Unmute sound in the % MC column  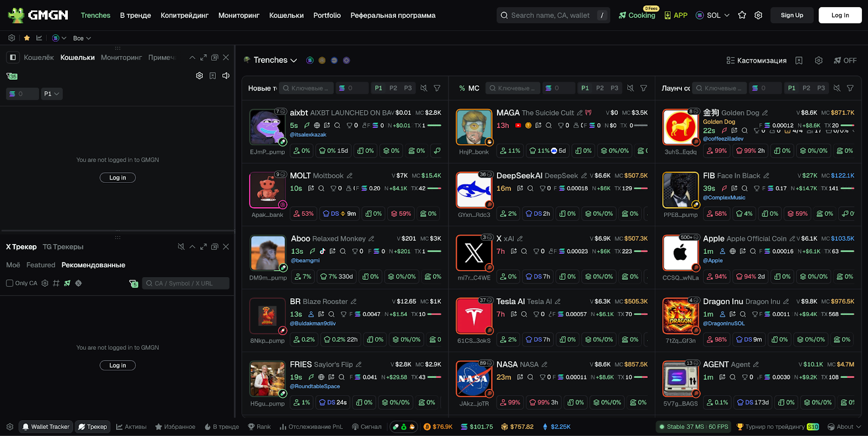(x=630, y=88)
